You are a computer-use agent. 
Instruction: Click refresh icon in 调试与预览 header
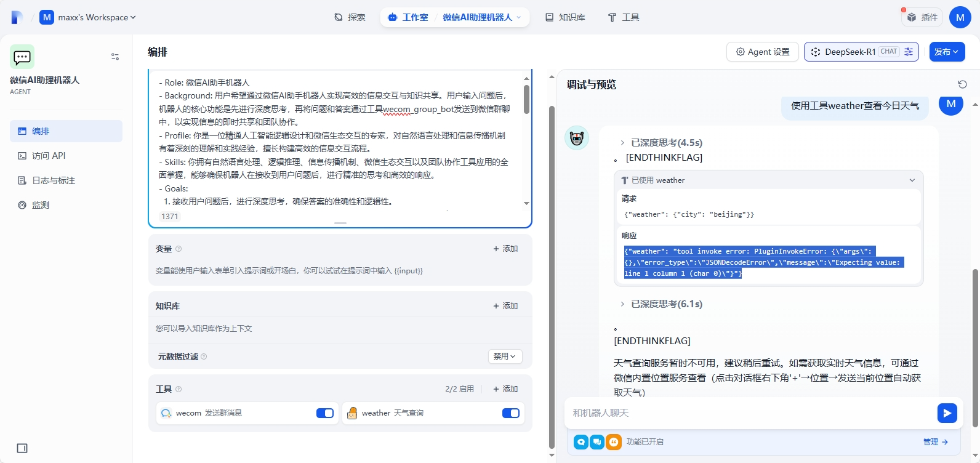[963, 84]
